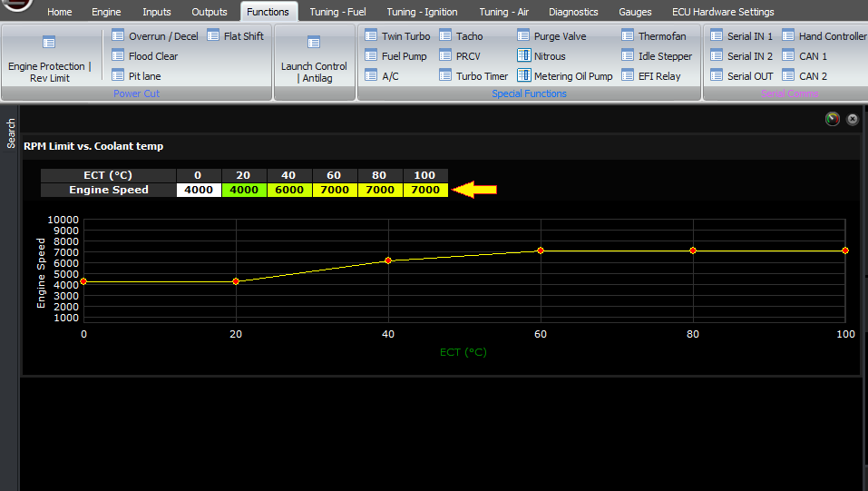Viewport: 868px width, 491px height.
Task: Open Flat Shift settings
Action: pyautogui.click(x=235, y=36)
